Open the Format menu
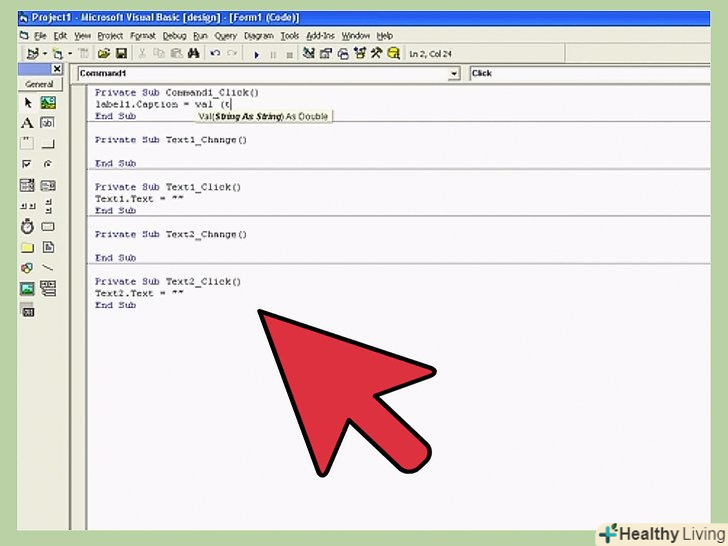The width and height of the screenshot is (728, 546). click(143, 36)
